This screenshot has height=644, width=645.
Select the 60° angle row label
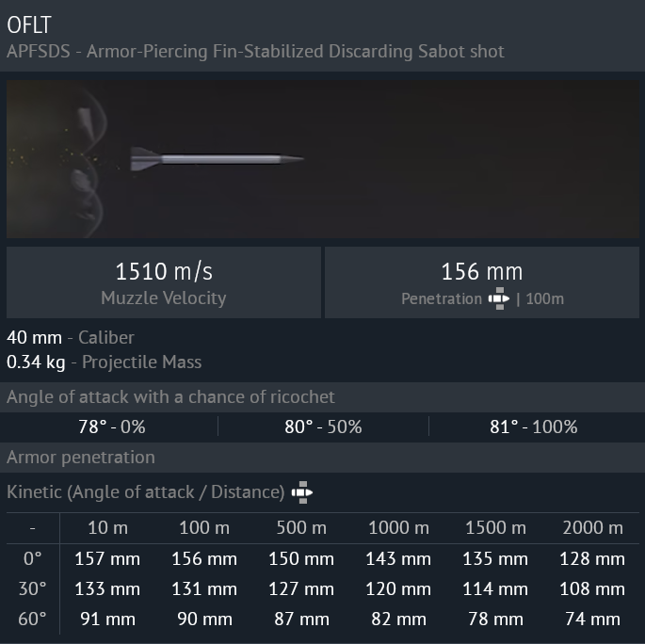[33, 619]
